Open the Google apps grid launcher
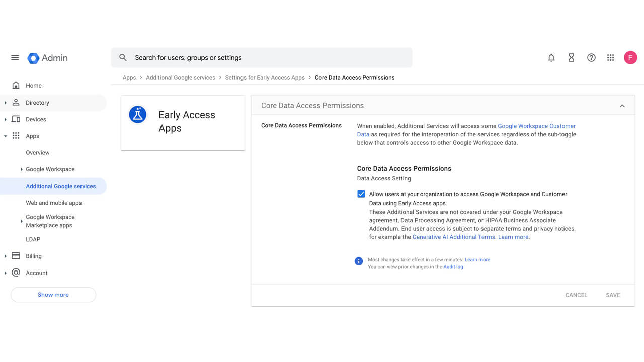This screenshot has height=362, width=644. (610, 57)
